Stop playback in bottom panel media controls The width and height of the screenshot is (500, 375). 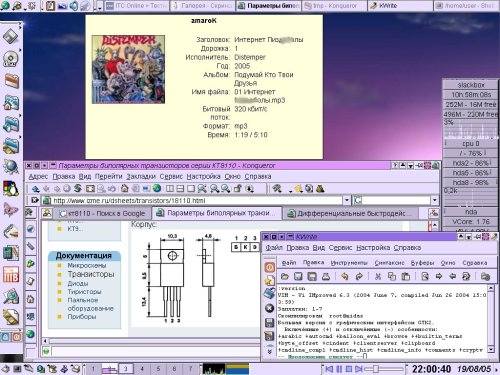349,369
